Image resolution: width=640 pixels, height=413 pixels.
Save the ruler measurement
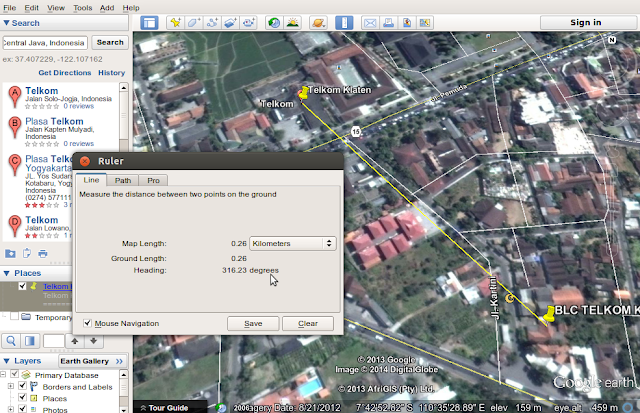click(x=253, y=323)
